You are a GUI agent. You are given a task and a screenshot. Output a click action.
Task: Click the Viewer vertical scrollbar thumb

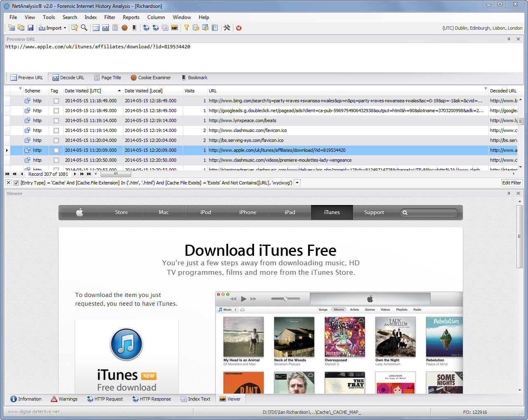[x=520, y=236]
